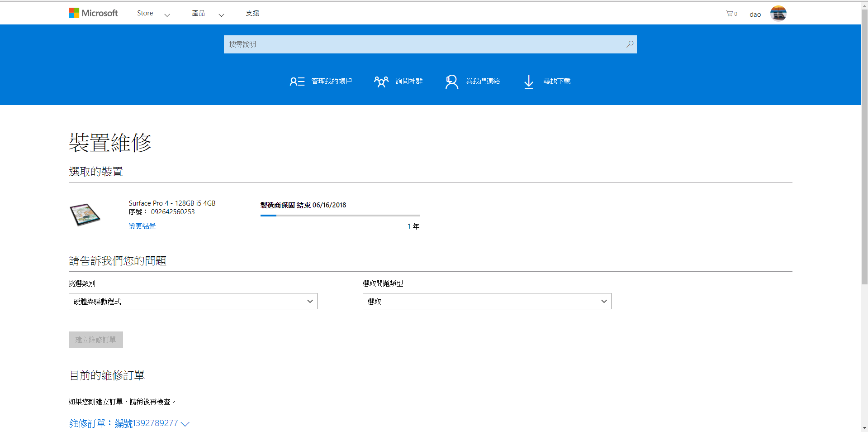Click the 裝置維修 page heading
Image resolution: width=868 pixels, height=432 pixels.
tap(110, 142)
